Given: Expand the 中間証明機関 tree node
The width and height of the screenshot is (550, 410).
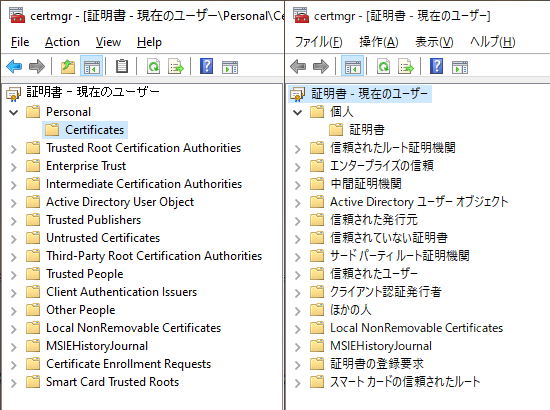Looking at the screenshot, I should click(x=297, y=185).
